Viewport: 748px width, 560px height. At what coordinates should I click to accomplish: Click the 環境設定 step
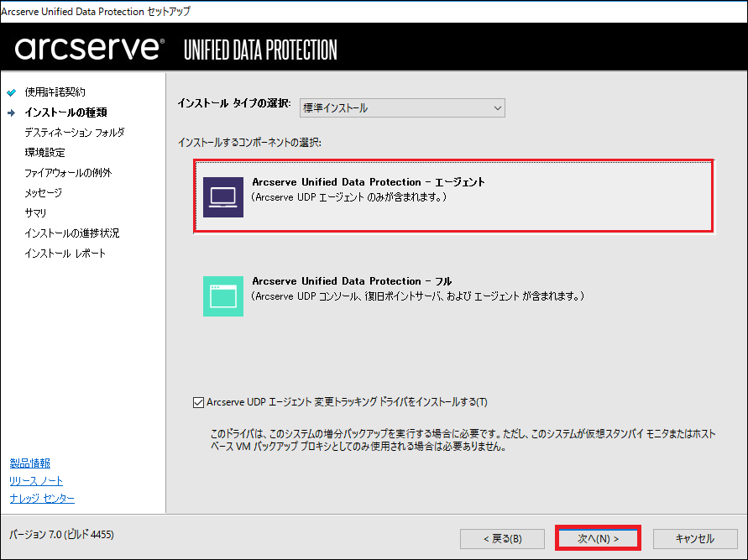(44, 153)
